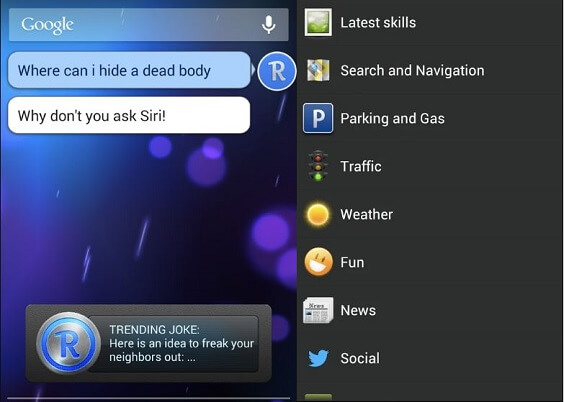This screenshot has width=564, height=402.
Task: Tap the 'Why don't you ask Siri!' reply
Action: (129, 115)
